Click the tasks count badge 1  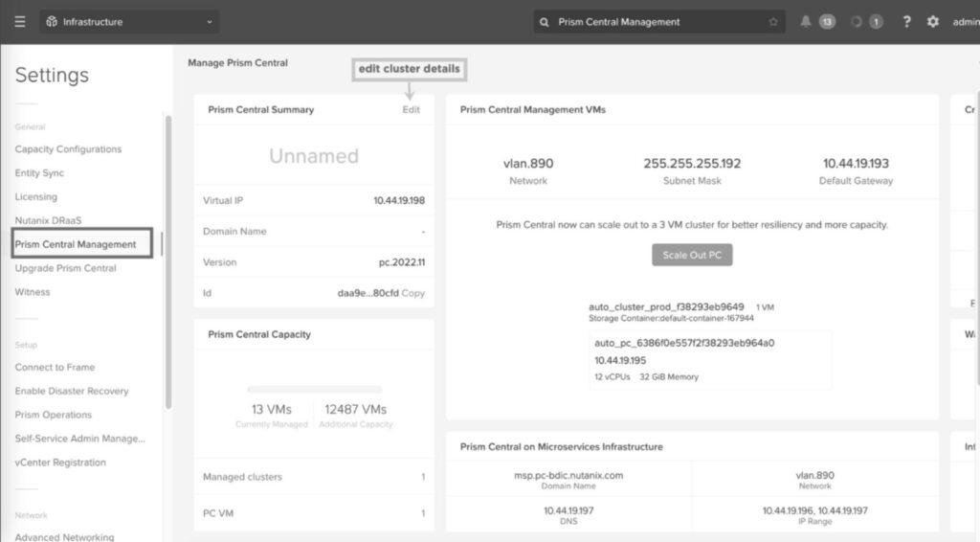coord(877,22)
